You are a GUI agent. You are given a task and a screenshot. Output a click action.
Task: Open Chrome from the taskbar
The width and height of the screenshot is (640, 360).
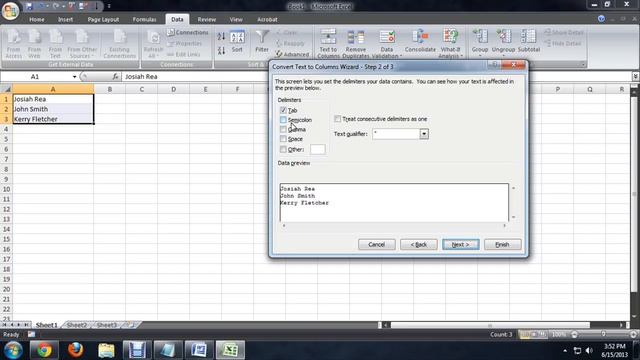44,350
